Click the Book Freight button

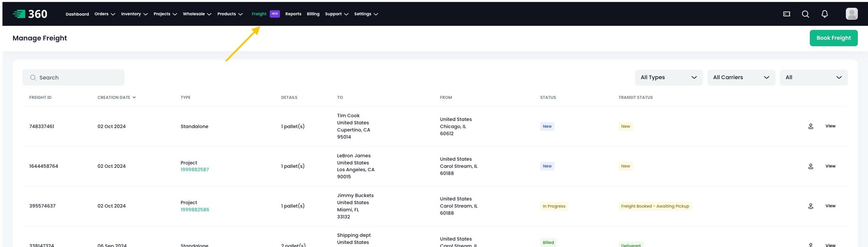[833, 38]
